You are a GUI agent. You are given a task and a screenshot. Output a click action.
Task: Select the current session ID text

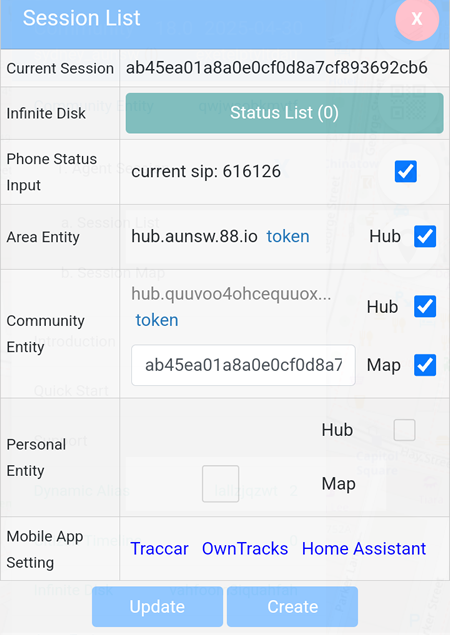pyautogui.click(x=277, y=68)
